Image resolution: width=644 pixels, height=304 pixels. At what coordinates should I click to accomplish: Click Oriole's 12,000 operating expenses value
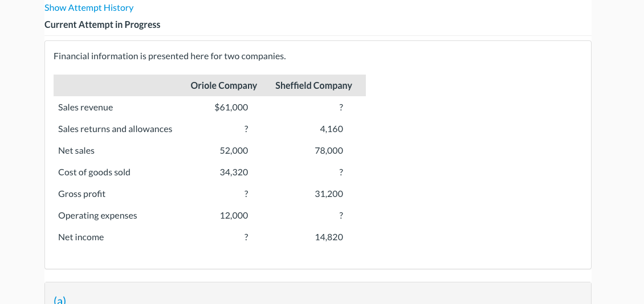pyautogui.click(x=234, y=215)
